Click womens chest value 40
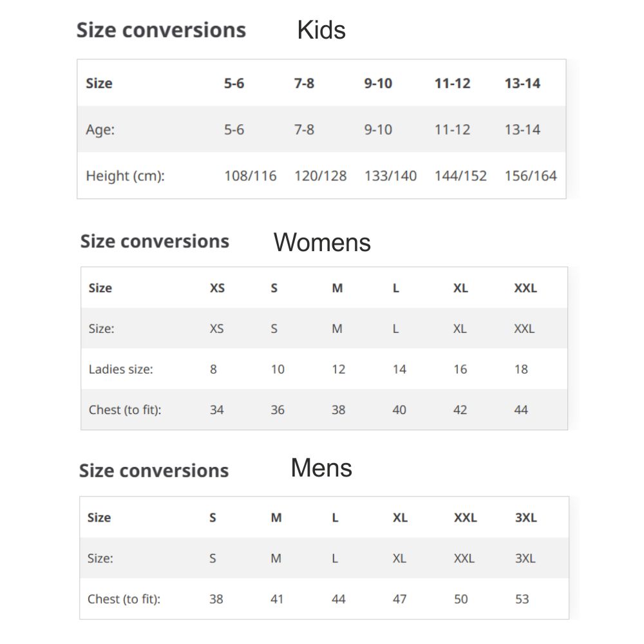The image size is (644, 644). click(x=399, y=410)
